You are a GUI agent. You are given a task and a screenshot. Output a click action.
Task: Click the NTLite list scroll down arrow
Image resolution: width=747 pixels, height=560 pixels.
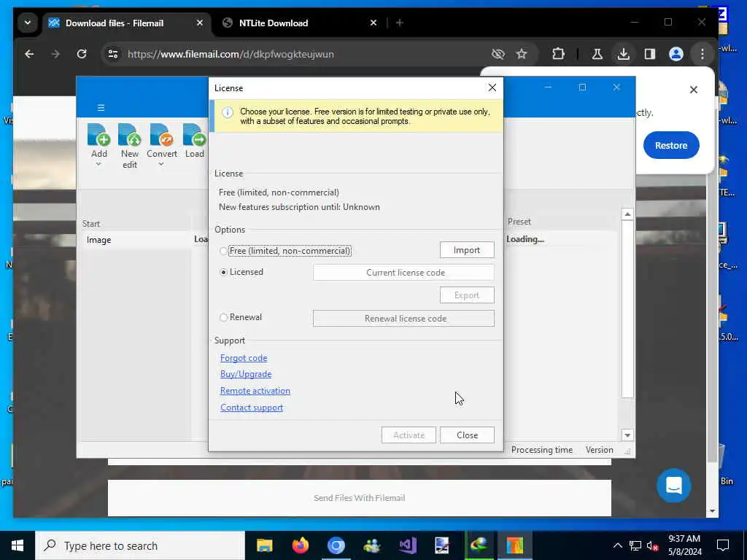(627, 435)
